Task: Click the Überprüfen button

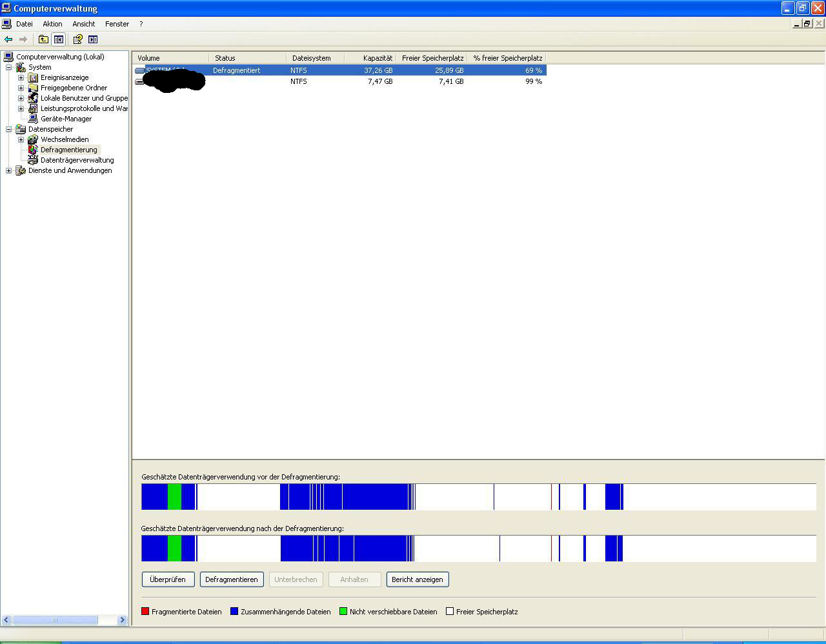Action: click(x=168, y=579)
